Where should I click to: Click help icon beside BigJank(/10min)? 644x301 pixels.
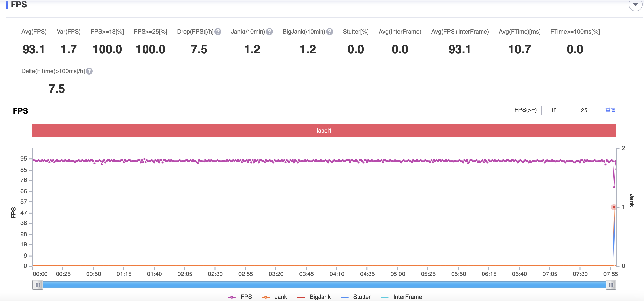[330, 32]
